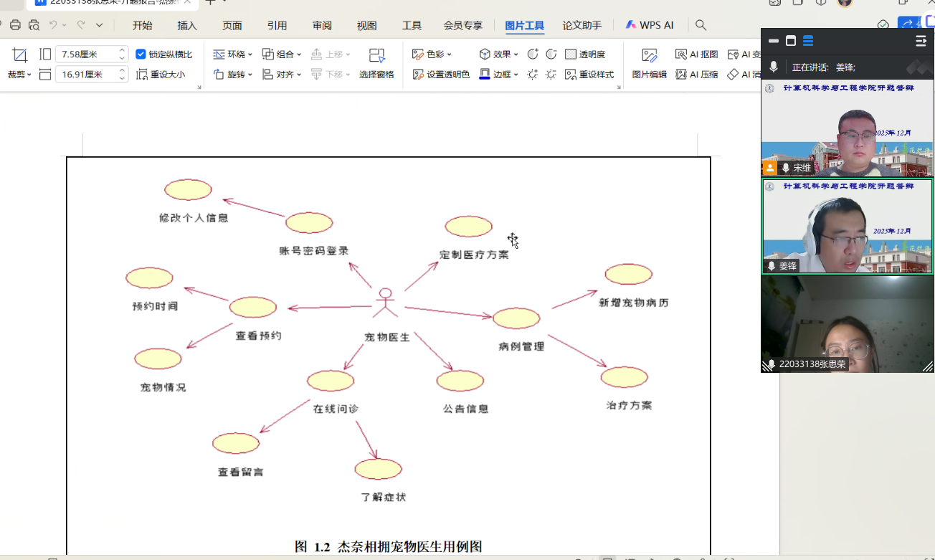Click the Reset Size (重设大小) button

pos(161,74)
